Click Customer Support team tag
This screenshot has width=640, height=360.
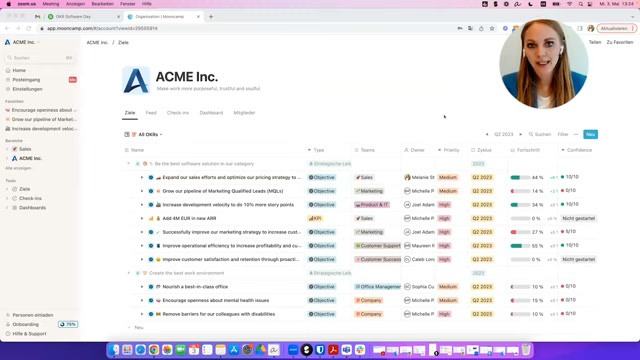(378, 246)
